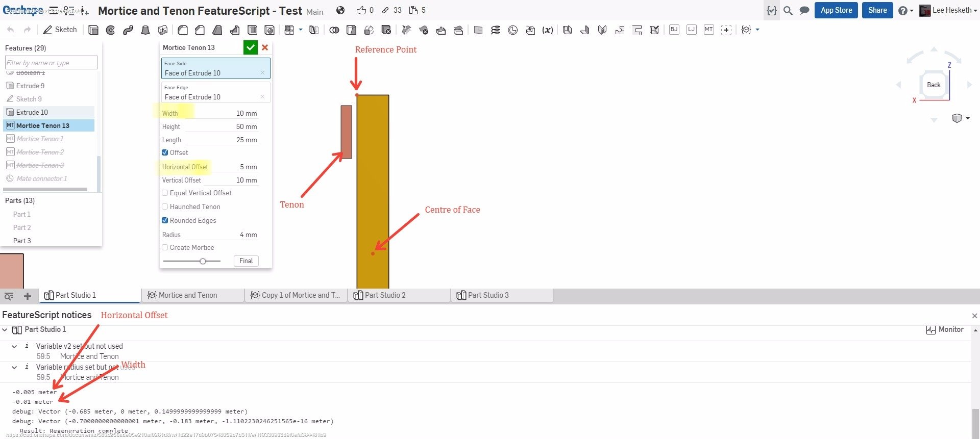The width and height of the screenshot is (980, 439).
Task: Select the Helix tool
Action: click(496, 30)
